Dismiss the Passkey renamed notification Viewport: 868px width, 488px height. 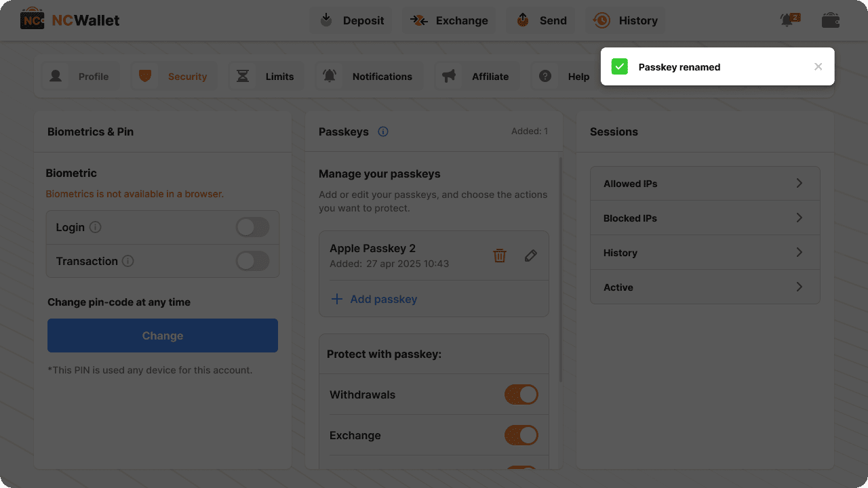[x=818, y=66]
